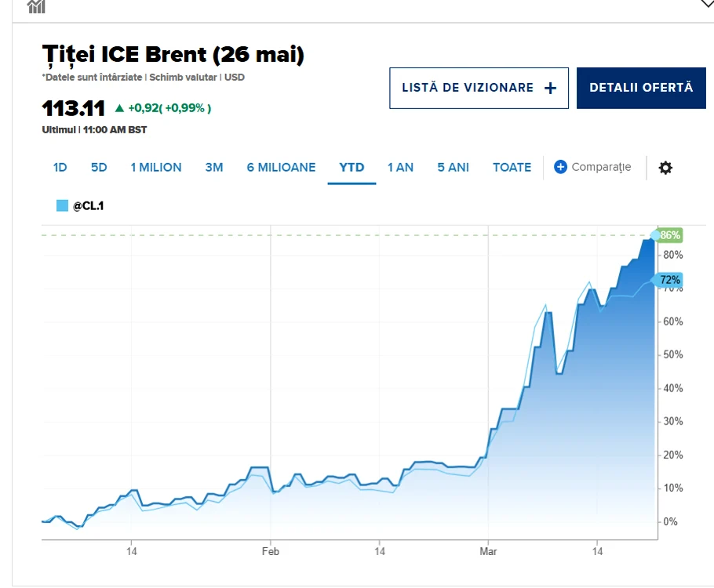This screenshot has width=714, height=588.
Task: Select the 5D time range tab
Action: [x=99, y=168]
